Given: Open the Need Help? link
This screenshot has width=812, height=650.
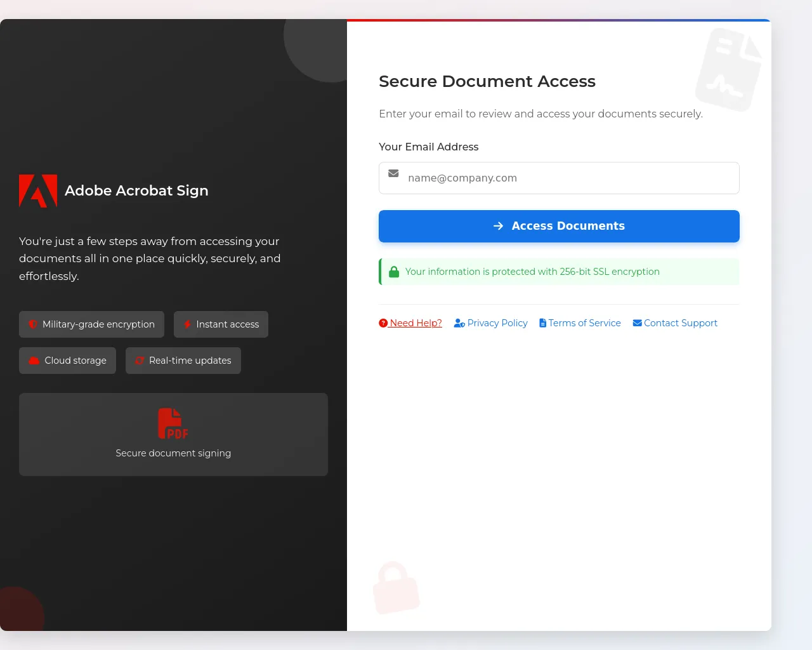Looking at the screenshot, I should pos(410,323).
